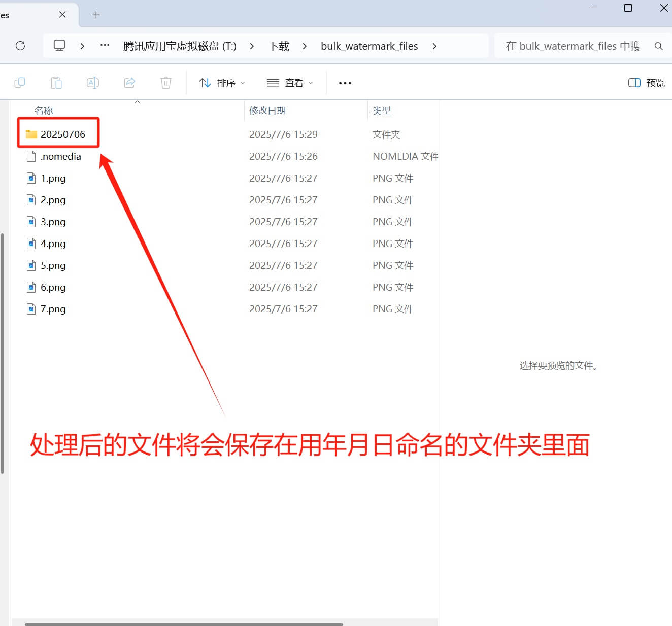Click the delete trash icon
This screenshot has width=672, height=626.
(166, 83)
